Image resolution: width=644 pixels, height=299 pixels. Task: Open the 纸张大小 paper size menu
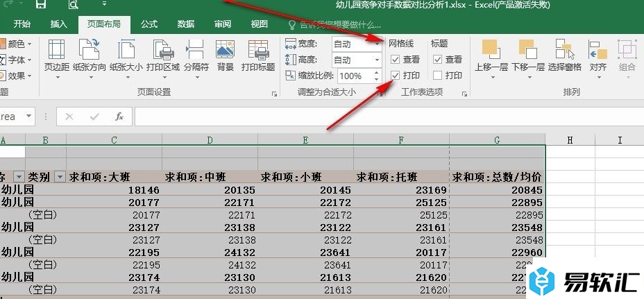pos(126,55)
